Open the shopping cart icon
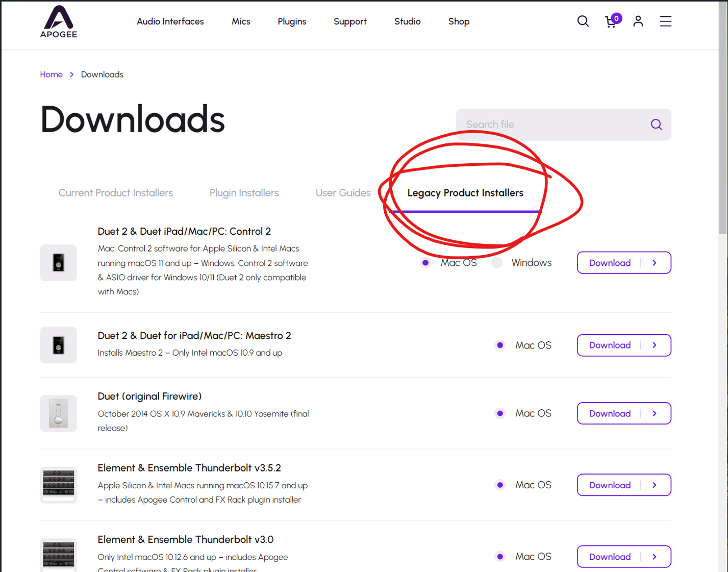 pos(611,22)
